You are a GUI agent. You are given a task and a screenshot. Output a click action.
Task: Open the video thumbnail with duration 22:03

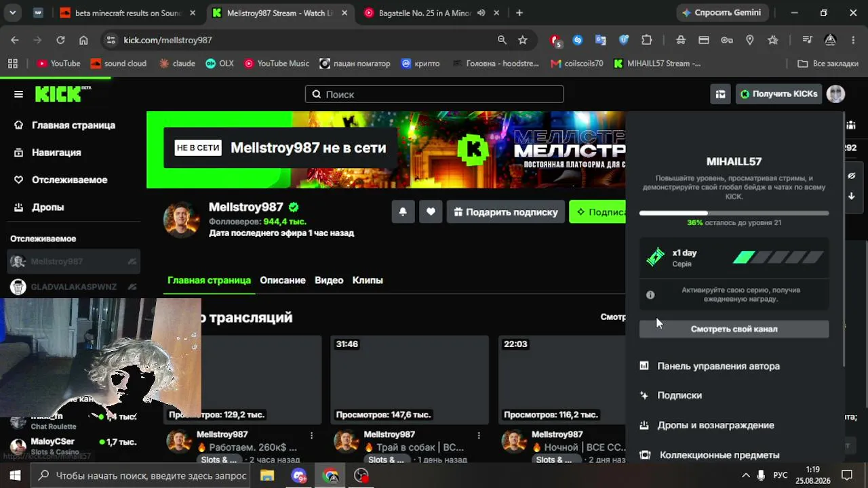(x=561, y=380)
